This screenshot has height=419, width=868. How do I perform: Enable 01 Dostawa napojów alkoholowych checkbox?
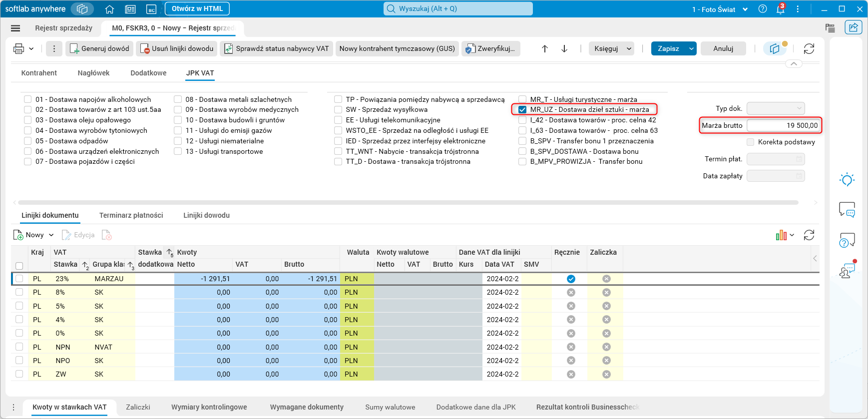tap(28, 99)
